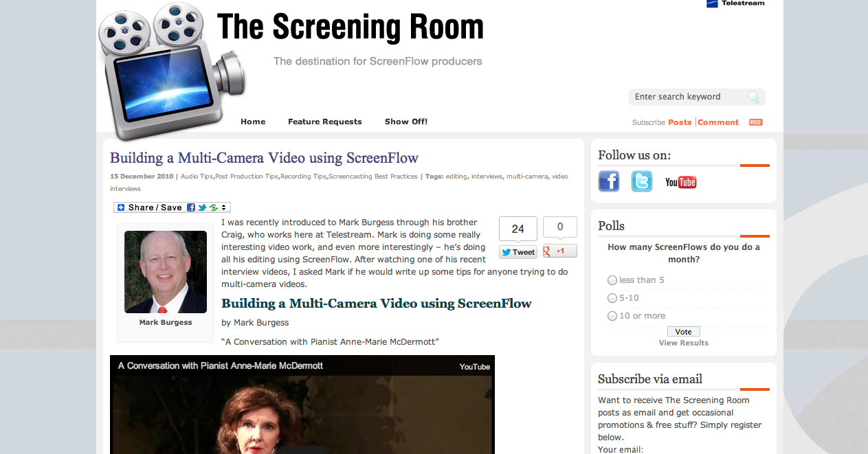The image size is (868, 454).
Task: Click Mark Burgess portrait photo
Action: pyautogui.click(x=166, y=272)
